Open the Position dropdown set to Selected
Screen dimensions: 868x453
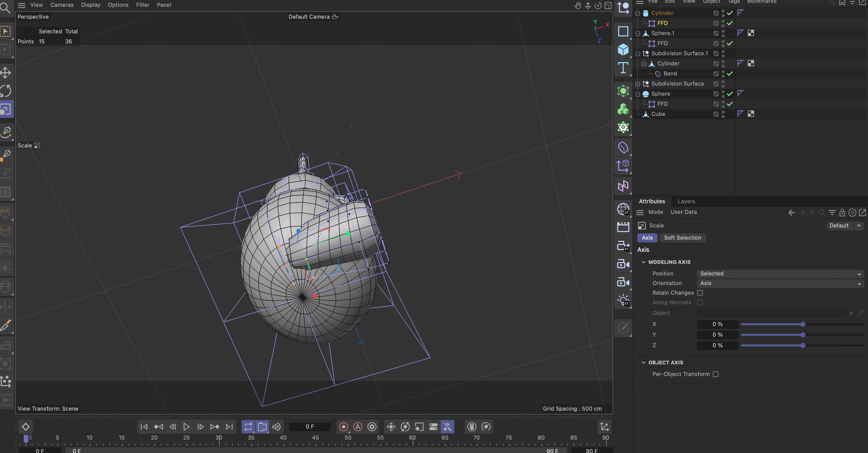point(780,273)
